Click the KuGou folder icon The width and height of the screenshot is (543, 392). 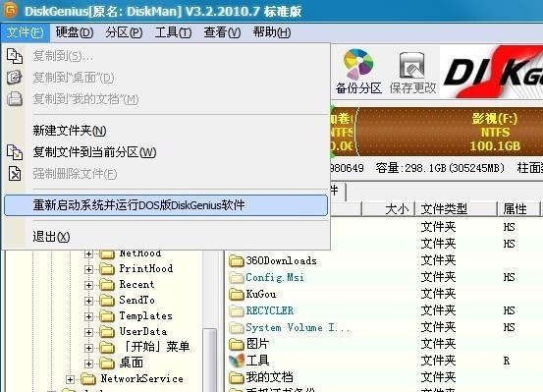[237, 294]
